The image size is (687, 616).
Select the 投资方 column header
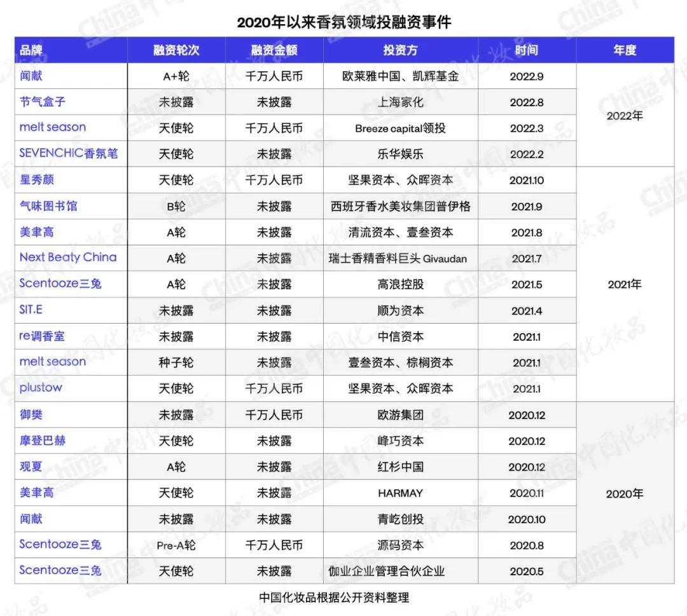click(x=401, y=50)
